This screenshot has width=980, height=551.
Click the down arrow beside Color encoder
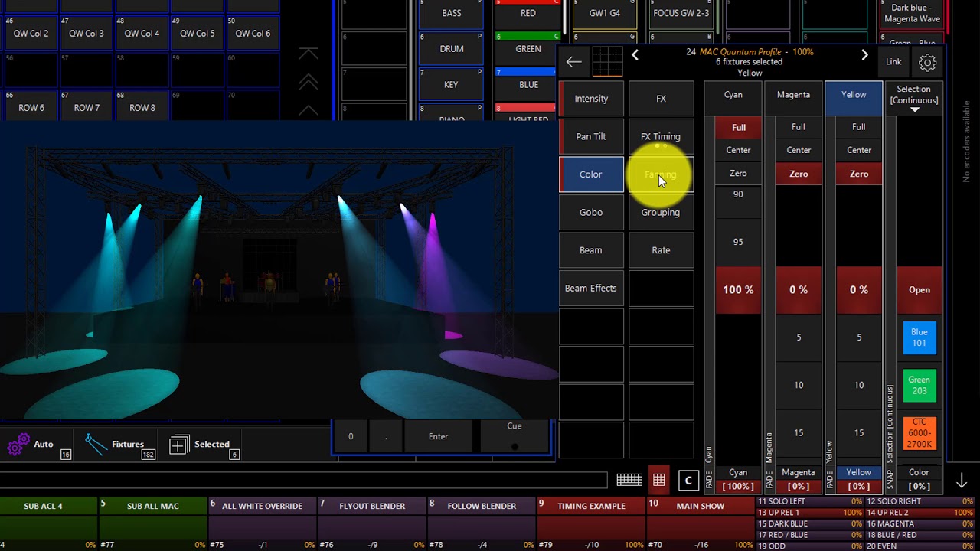pos(962,481)
